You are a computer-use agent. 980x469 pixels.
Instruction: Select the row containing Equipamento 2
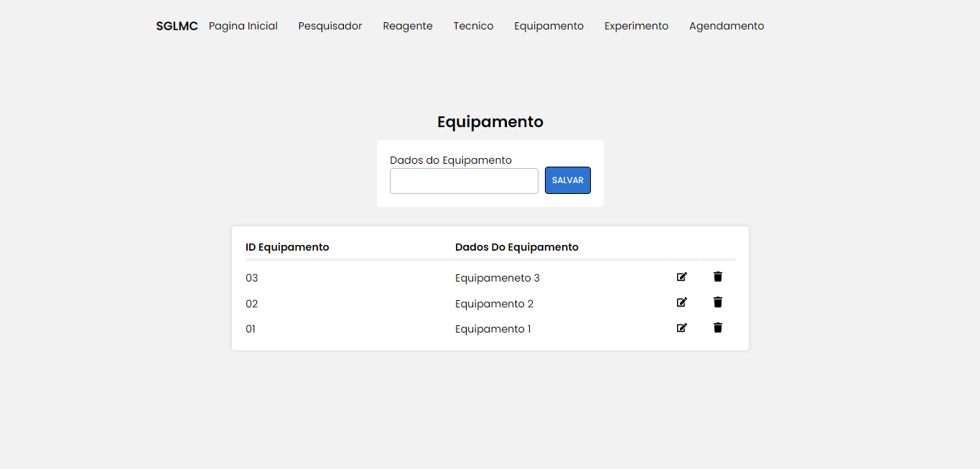[x=494, y=303]
